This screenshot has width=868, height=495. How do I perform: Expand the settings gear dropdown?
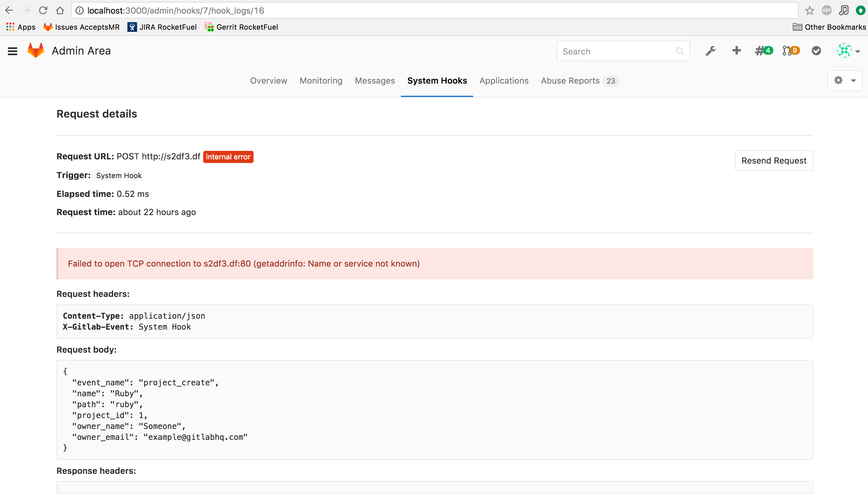[x=845, y=81]
